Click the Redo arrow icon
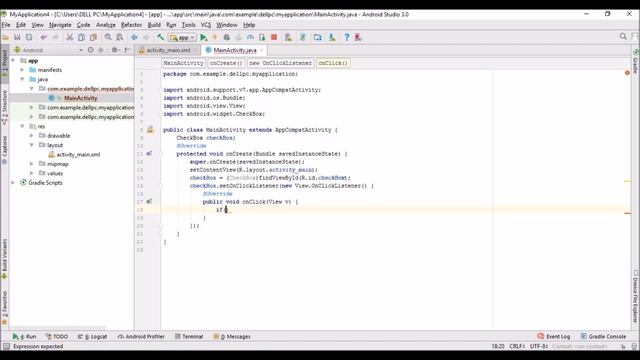Viewport: 640px width, 360px height. (55, 38)
